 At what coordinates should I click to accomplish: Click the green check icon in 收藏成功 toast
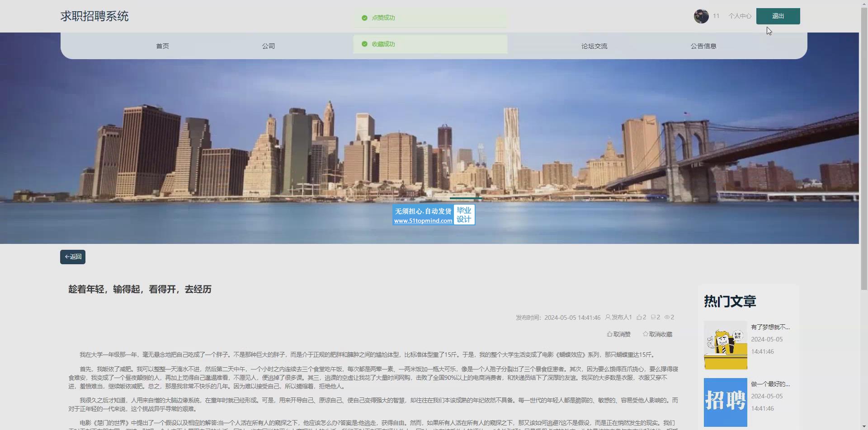364,44
